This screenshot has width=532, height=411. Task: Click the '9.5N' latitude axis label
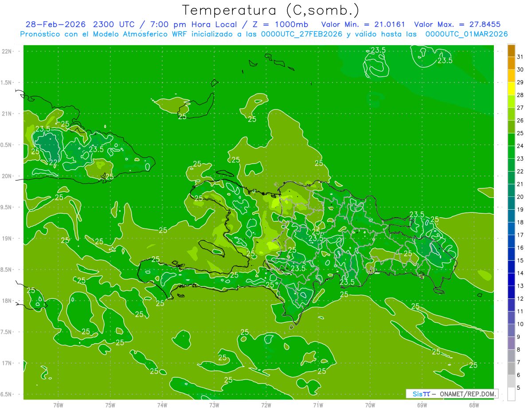pyautogui.click(x=6, y=207)
